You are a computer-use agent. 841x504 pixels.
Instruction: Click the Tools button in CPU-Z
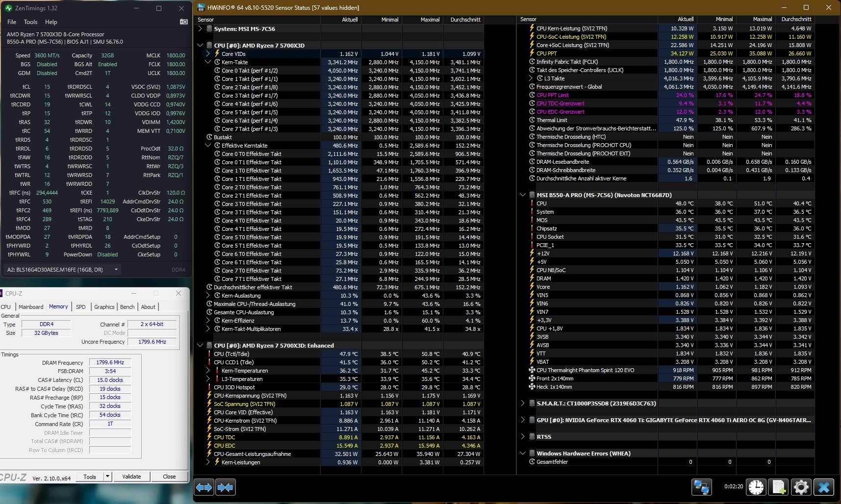90,477
